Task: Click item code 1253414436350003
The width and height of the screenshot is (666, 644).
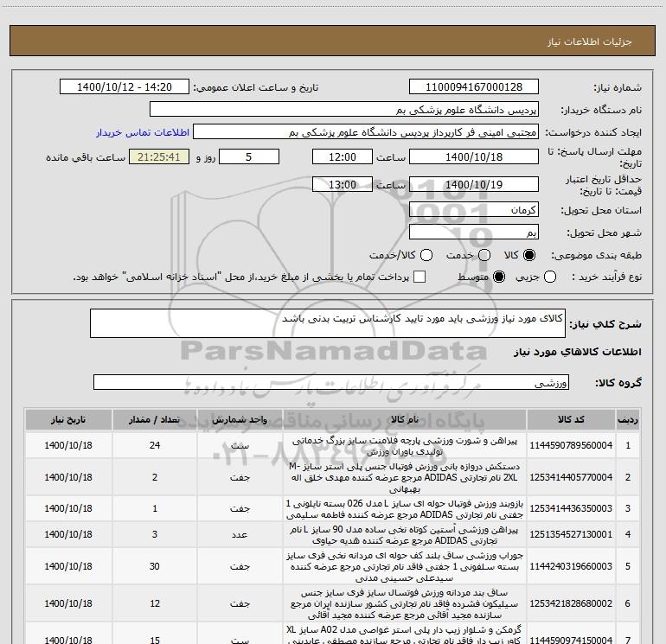Action: (x=571, y=508)
